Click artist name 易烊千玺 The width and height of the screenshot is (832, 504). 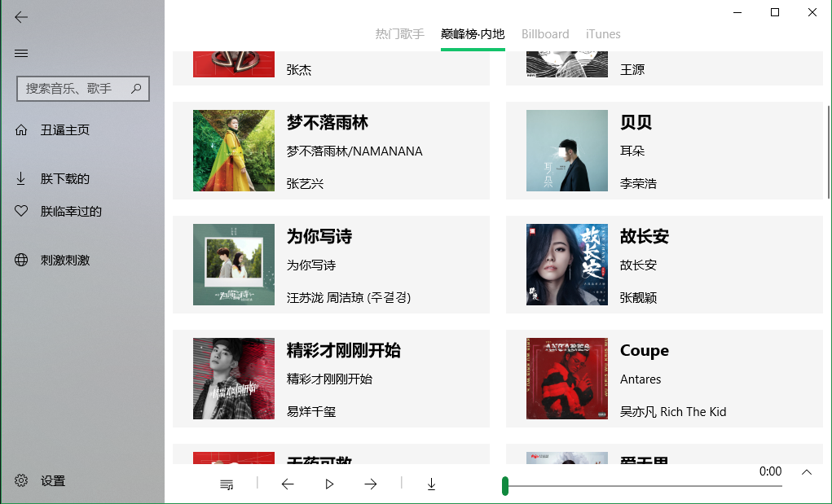(311, 412)
